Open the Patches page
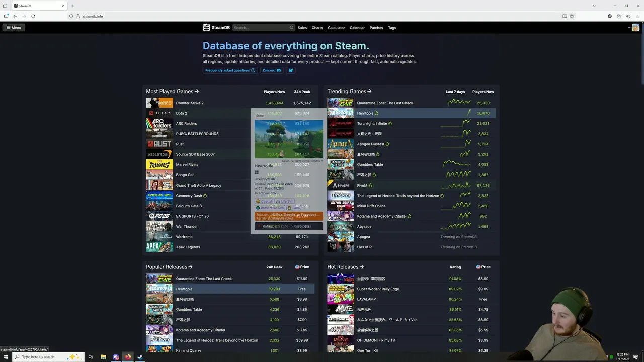Image resolution: width=644 pixels, height=362 pixels. click(376, 28)
